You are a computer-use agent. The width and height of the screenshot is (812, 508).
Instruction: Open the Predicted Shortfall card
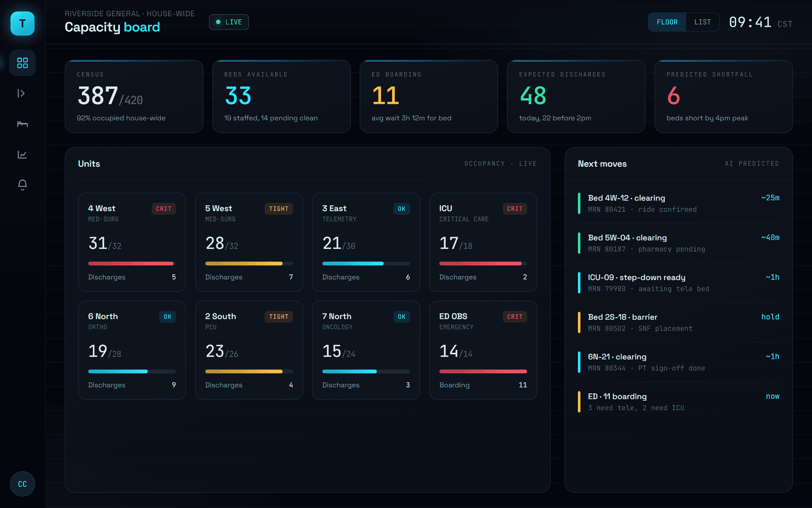[723, 97]
